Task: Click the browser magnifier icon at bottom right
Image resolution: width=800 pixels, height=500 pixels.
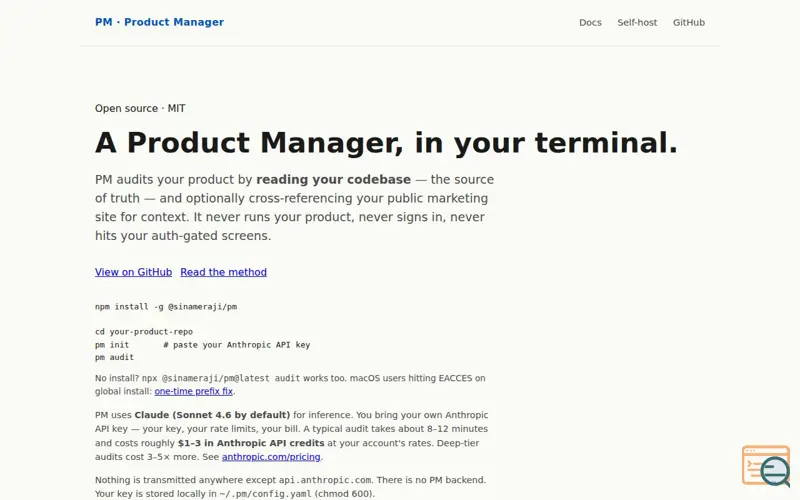Action: click(766, 466)
